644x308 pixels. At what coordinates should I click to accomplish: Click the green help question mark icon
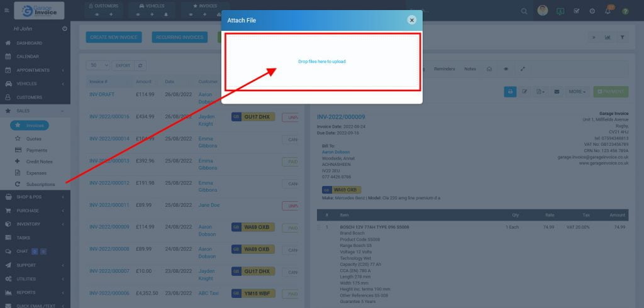pyautogui.click(x=625, y=11)
